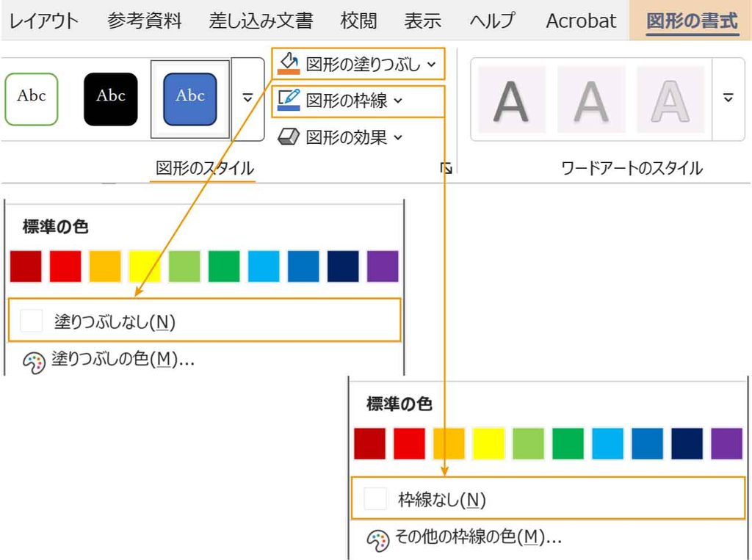Click the palette icon beside その他の枠線の色
The width and height of the screenshot is (752, 560).
(x=378, y=541)
